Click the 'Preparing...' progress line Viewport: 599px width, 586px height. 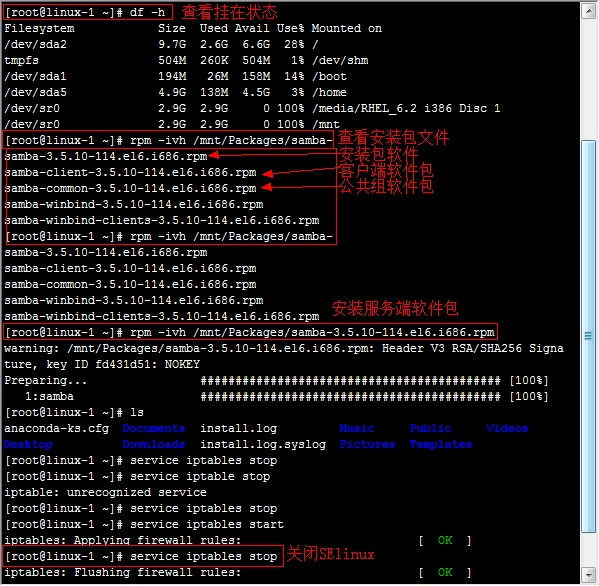coord(276,380)
